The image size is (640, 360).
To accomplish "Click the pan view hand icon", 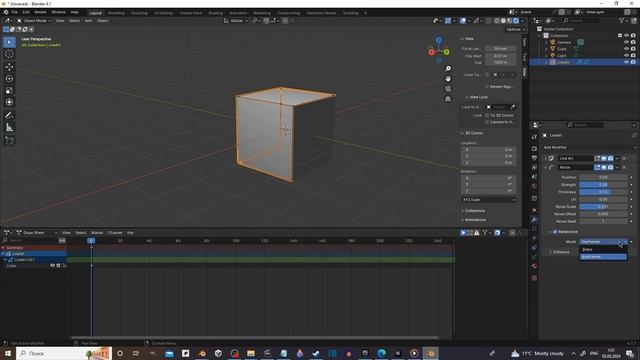I will [448, 79].
